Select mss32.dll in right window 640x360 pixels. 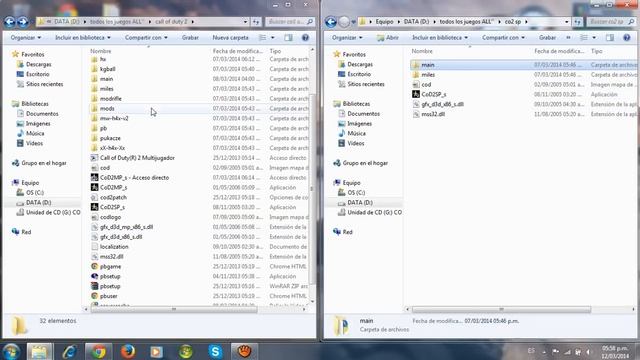tap(433, 114)
